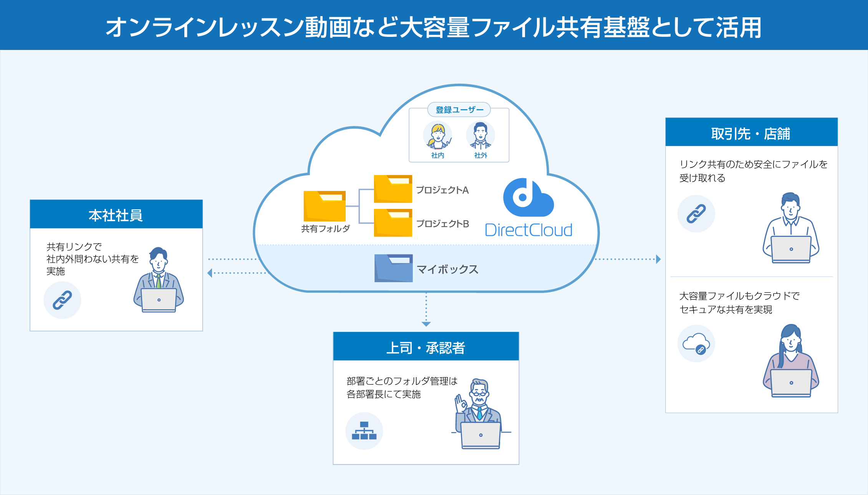Switch to the 本社社員 panel header

[x=116, y=216]
